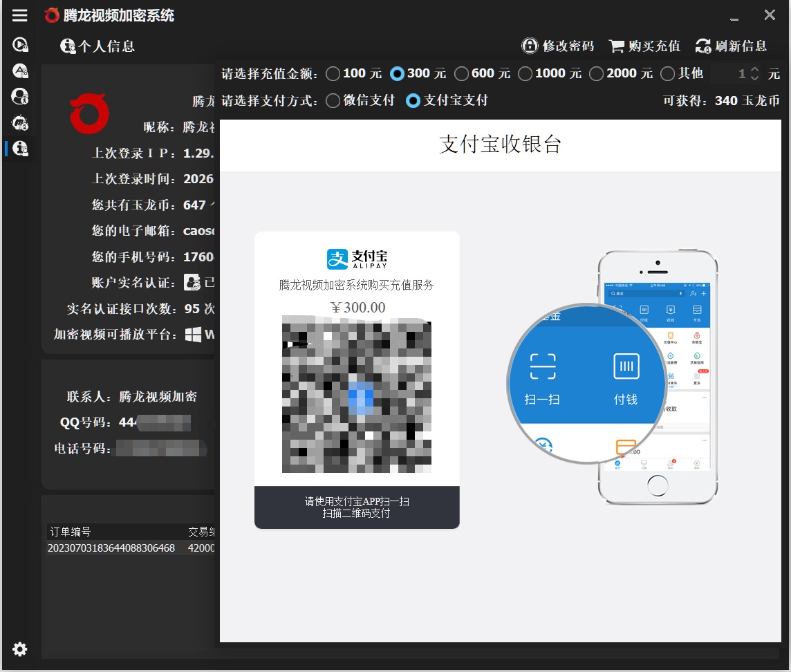
Task: Click the 修改密码 lock icon
Action: click(530, 46)
